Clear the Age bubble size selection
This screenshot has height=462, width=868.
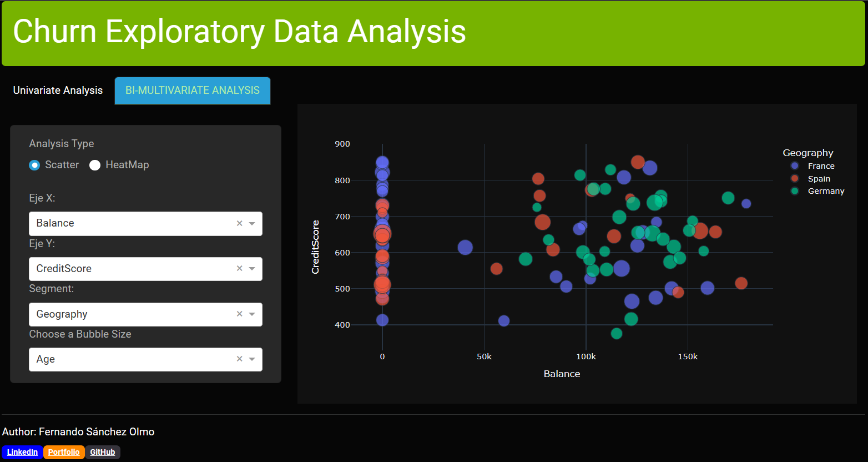coord(240,359)
